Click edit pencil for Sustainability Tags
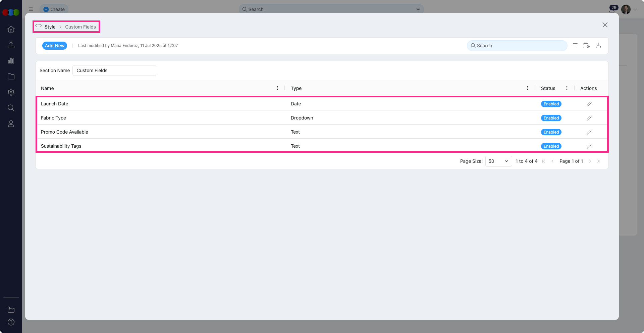Screen dimensions: 644x333 589,146
